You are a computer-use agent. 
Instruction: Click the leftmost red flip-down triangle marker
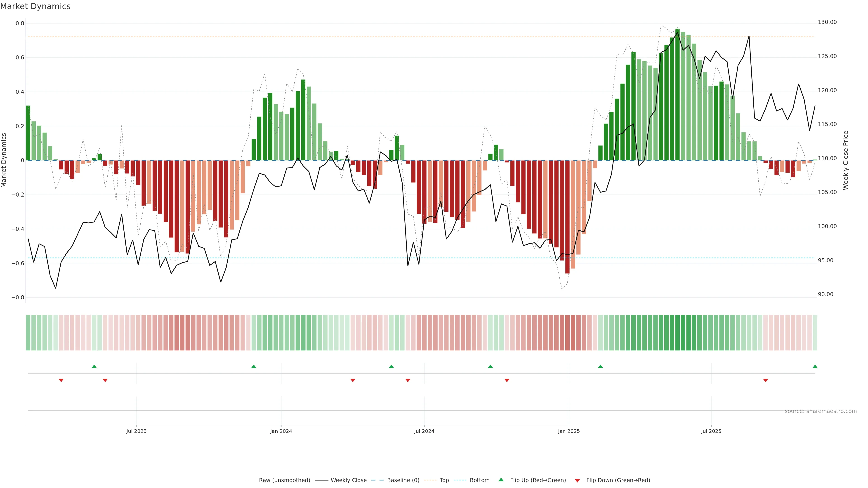pyautogui.click(x=61, y=380)
